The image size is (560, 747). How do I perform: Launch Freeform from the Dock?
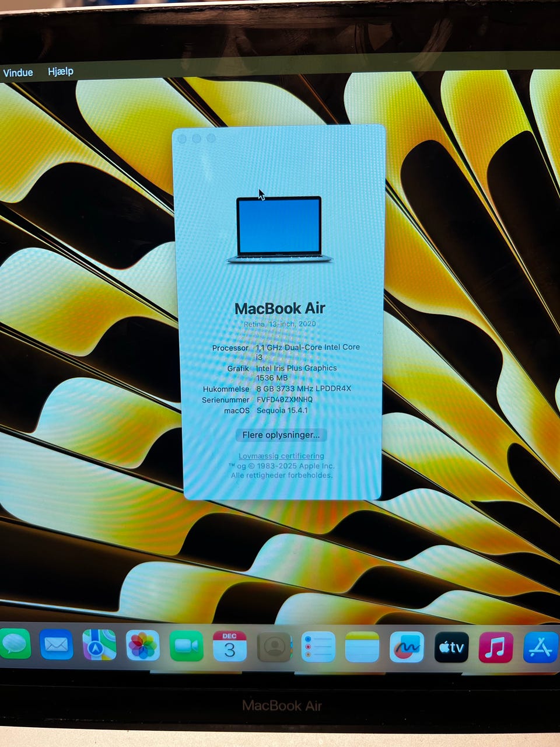(x=407, y=647)
